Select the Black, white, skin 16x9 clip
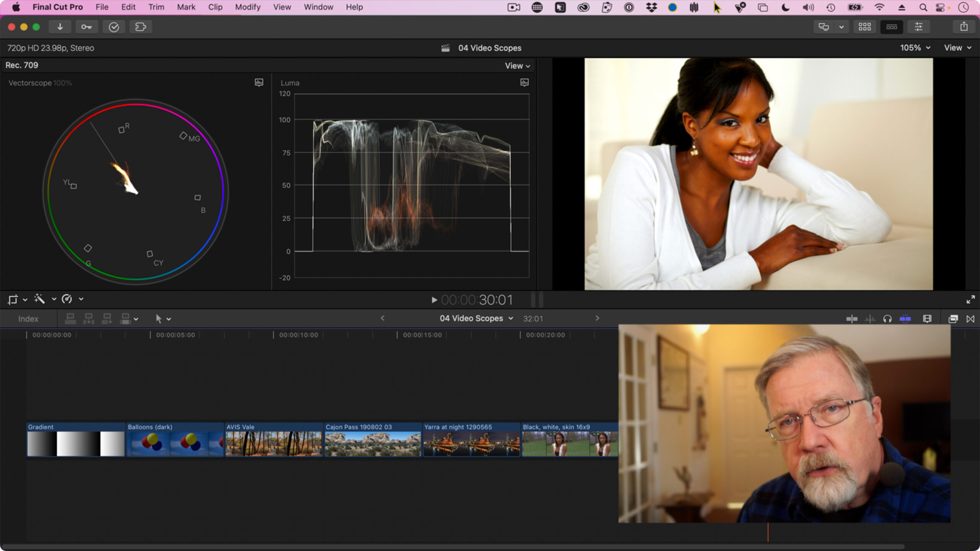Viewport: 980px width, 551px height. 570,439
